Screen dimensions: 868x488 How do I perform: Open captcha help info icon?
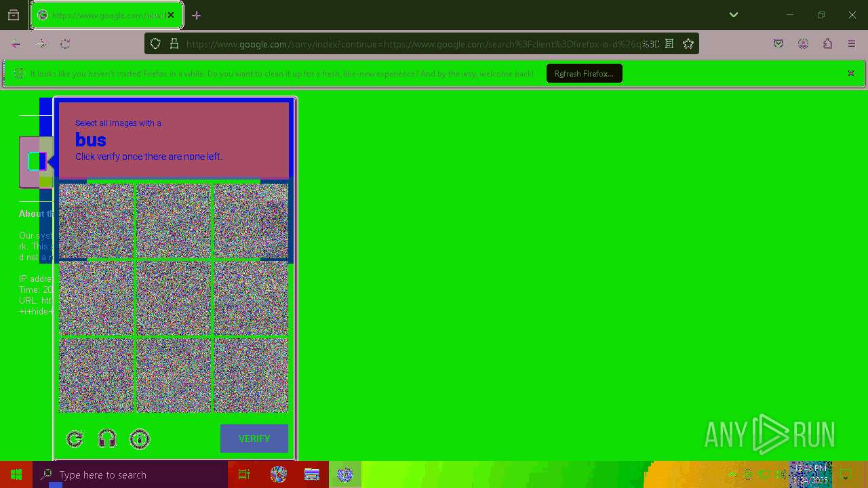(140, 439)
